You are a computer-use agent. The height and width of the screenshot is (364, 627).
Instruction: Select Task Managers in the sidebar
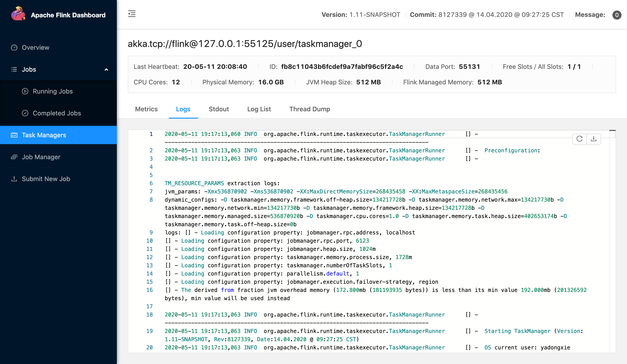(58, 135)
